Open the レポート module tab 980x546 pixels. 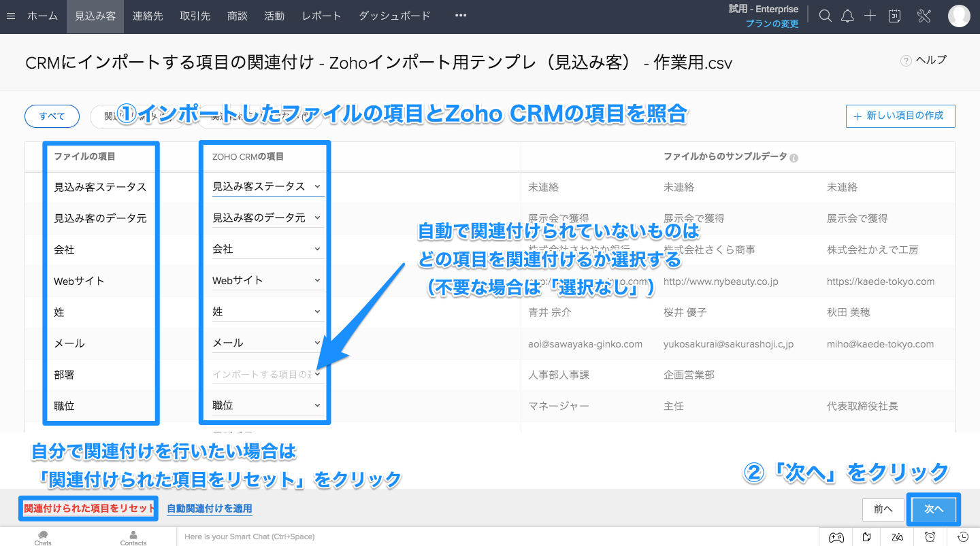click(321, 16)
